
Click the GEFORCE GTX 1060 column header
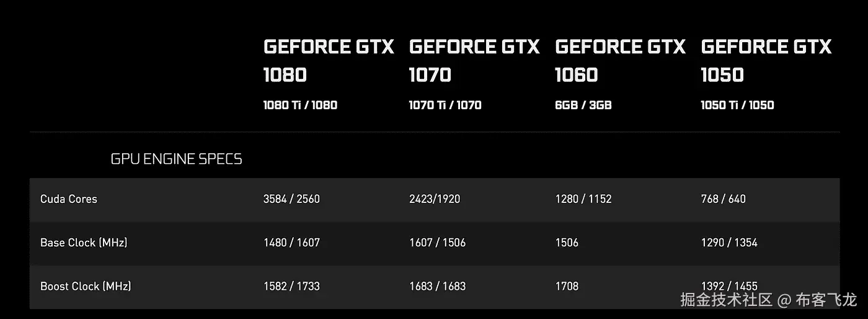point(620,60)
